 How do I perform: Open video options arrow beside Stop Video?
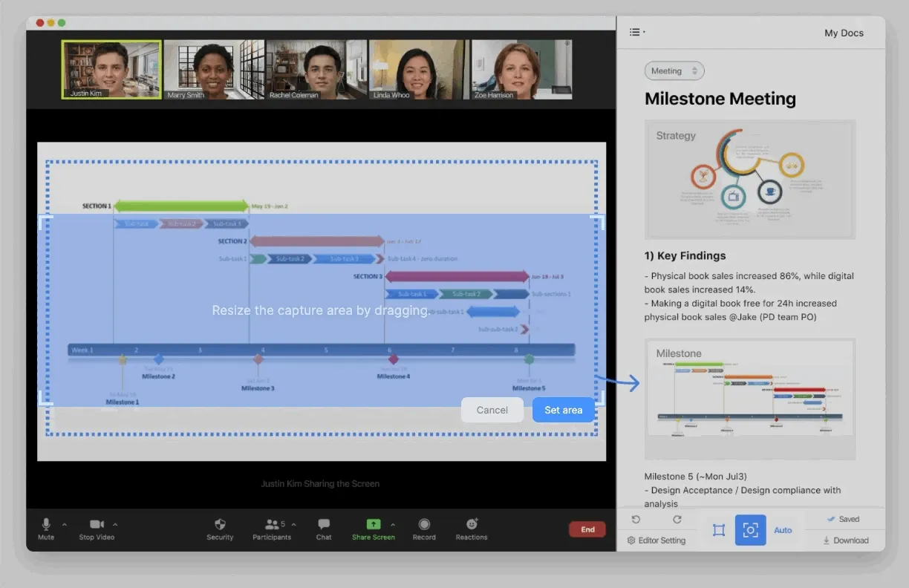(x=114, y=525)
